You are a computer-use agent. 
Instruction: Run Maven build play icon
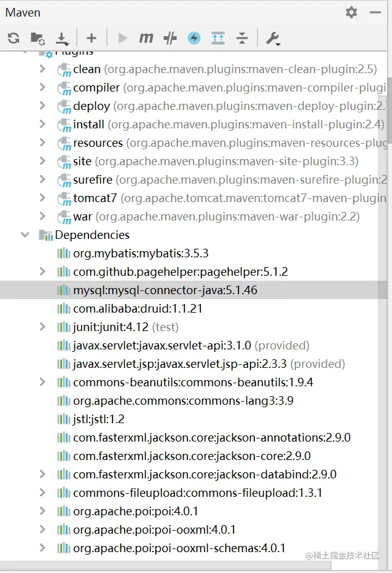coord(122,38)
